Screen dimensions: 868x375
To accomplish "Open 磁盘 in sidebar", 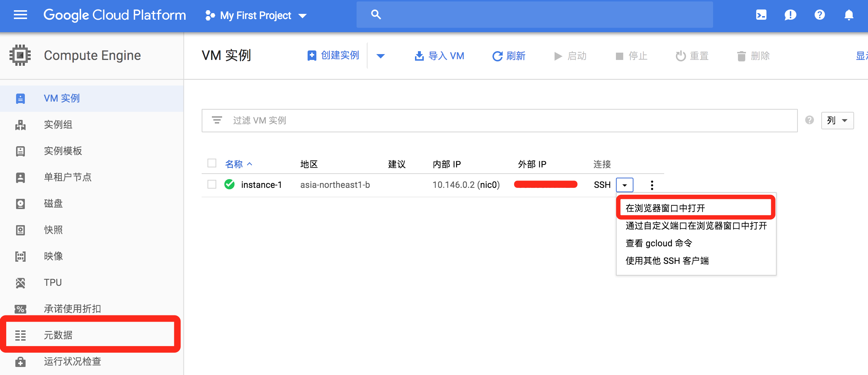I will point(92,204).
